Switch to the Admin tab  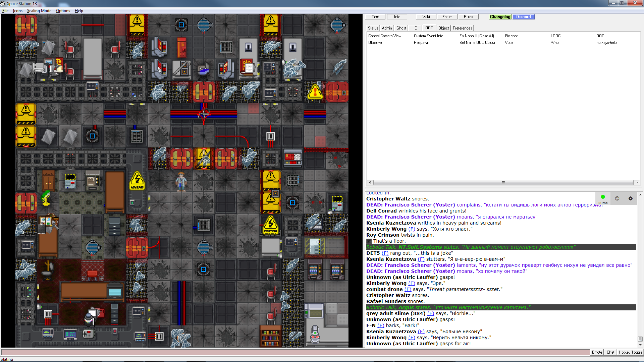387,28
